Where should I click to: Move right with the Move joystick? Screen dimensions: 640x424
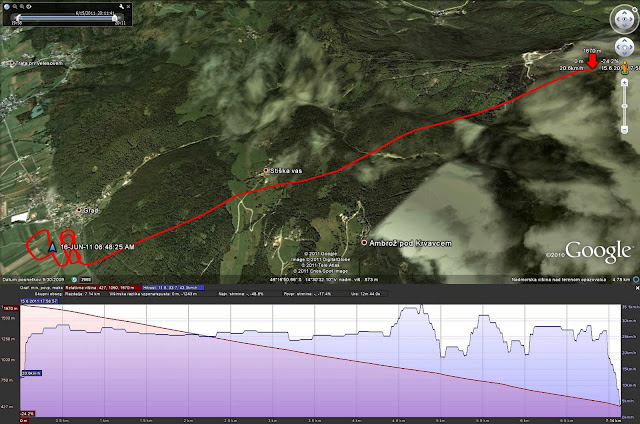(x=631, y=47)
